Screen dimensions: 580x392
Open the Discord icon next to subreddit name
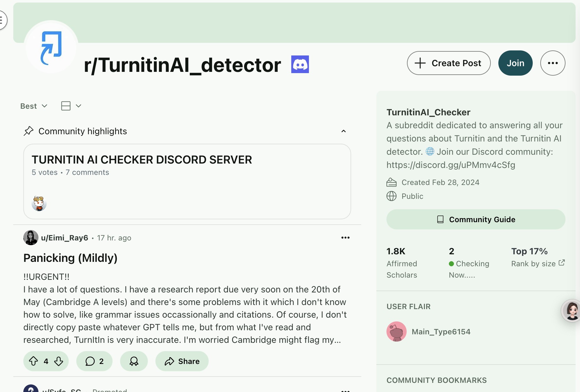[x=300, y=64]
